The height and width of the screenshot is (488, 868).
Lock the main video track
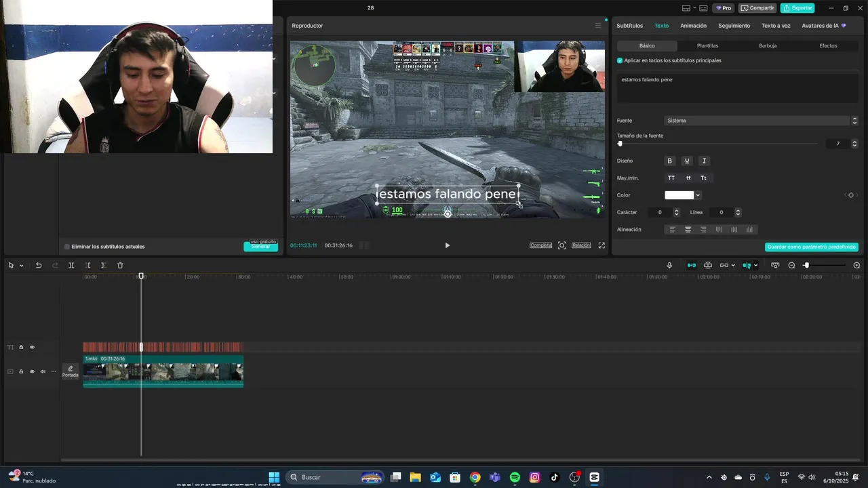pos(21,371)
